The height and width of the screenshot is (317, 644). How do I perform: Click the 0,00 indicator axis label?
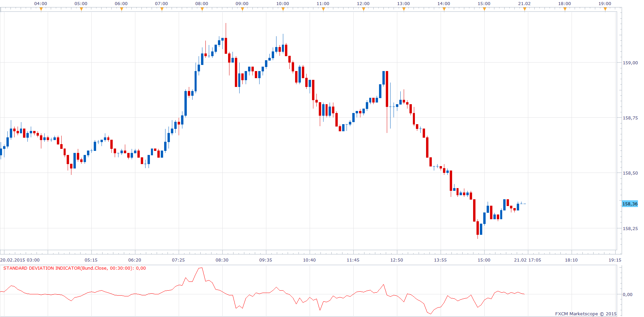[x=627, y=294]
